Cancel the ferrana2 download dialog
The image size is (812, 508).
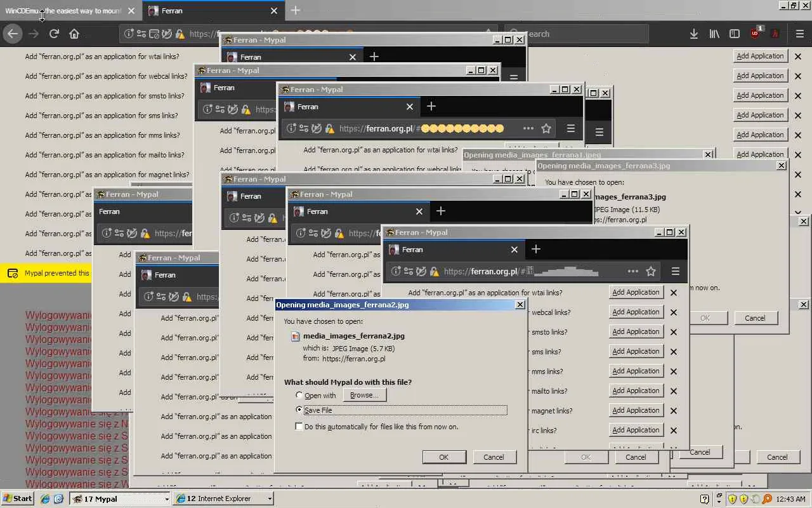point(494,457)
